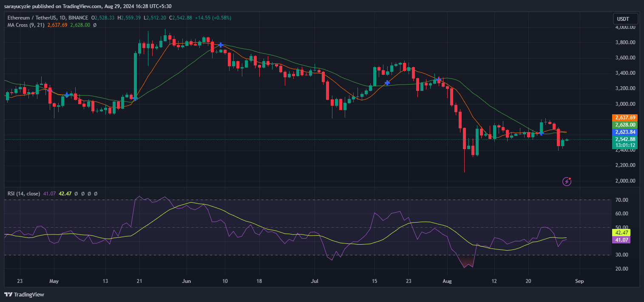Click the 21 label on the date axis
644x302 pixels.
[x=139, y=281]
